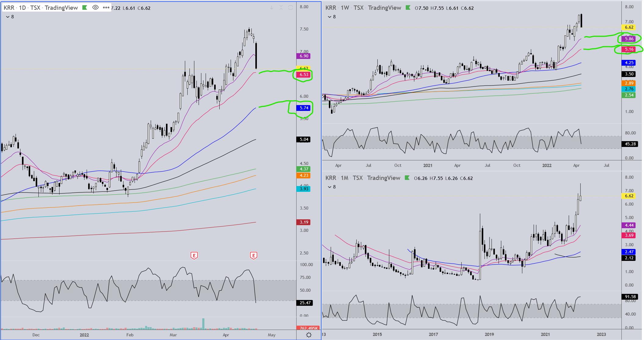
Task: Toggle symbol visibility eye in daily chart legend
Action: [95, 8]
